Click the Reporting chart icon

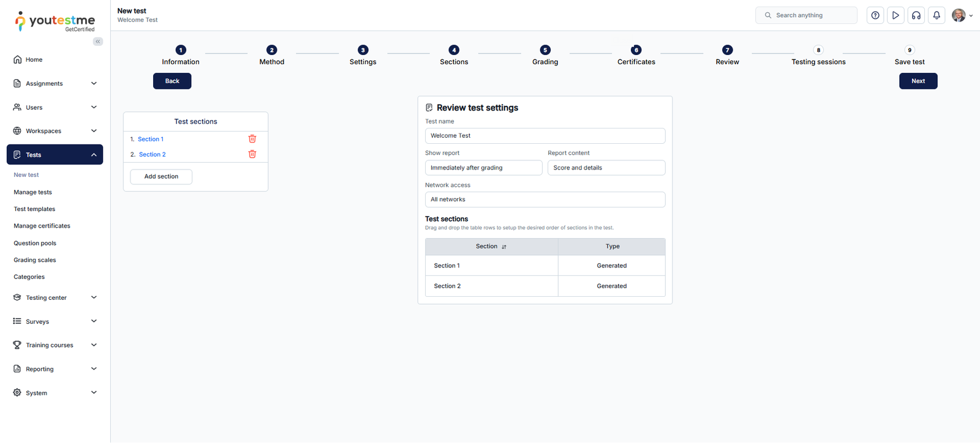pos(17,369)
